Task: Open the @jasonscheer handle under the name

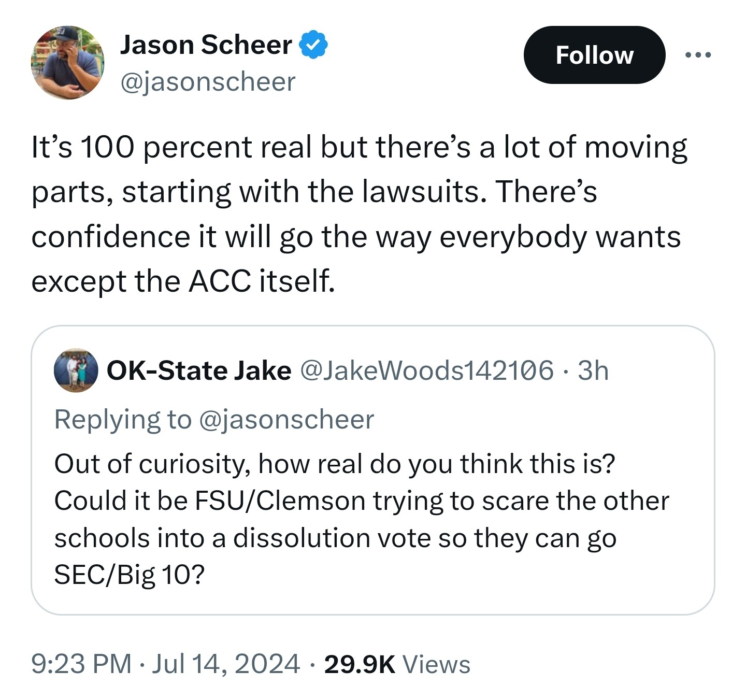Action: tap(208, 82)
